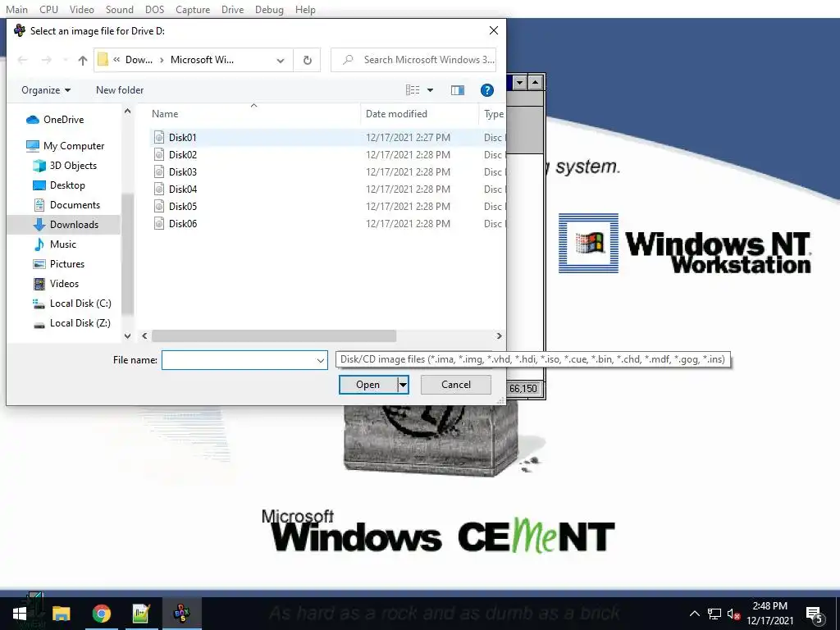Open the Help menu
Screen dimensions: 840x630
[305, 10]
